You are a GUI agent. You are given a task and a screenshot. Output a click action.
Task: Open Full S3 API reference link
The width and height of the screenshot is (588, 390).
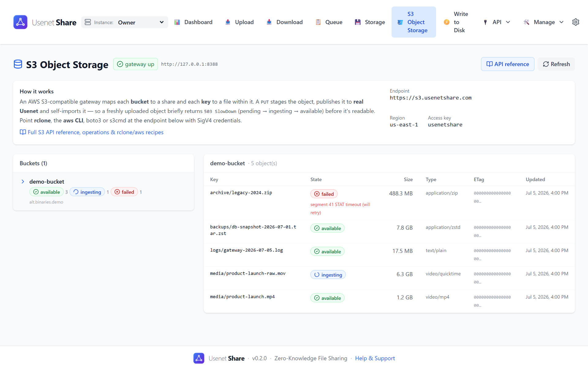tap(92, 132)
